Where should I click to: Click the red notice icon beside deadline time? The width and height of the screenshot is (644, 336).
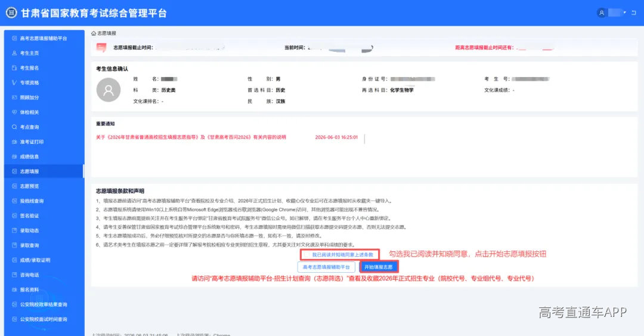[x=101, y=48]
